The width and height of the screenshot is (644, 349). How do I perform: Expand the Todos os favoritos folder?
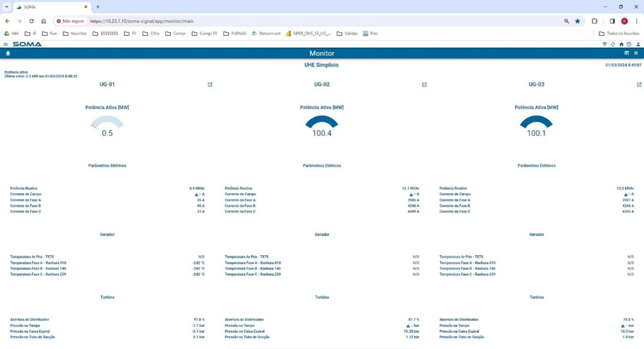coord(619,34)
